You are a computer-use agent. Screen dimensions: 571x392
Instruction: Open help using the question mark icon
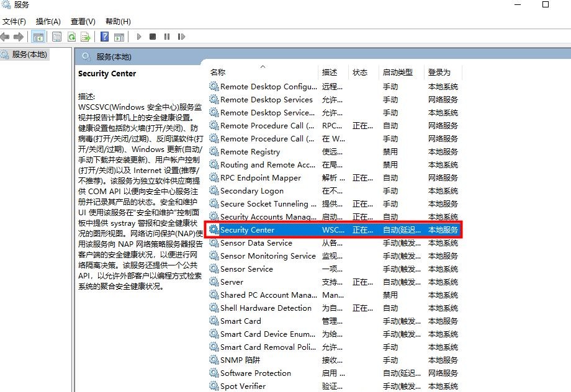104,36
